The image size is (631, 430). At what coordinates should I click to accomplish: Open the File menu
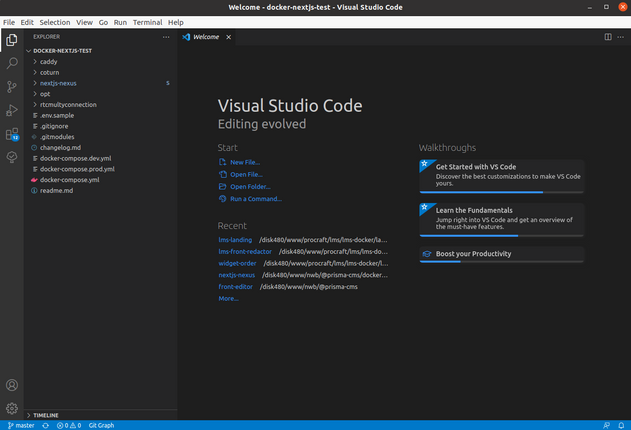point(9,23)
